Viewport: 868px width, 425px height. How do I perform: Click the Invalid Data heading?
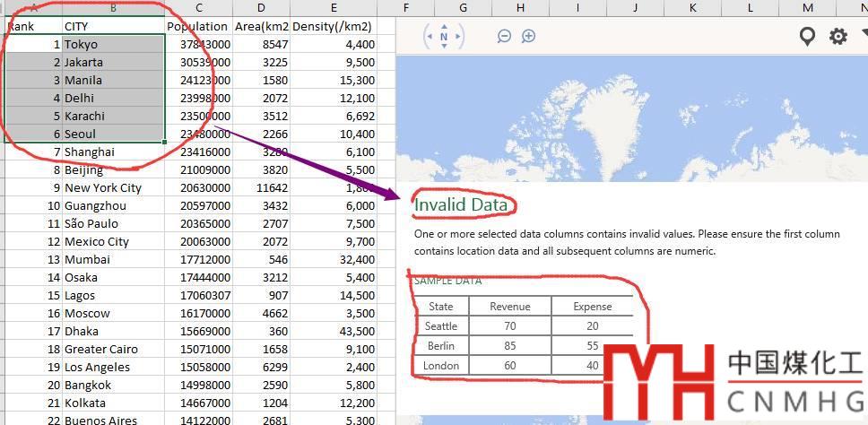click(461, 205)
